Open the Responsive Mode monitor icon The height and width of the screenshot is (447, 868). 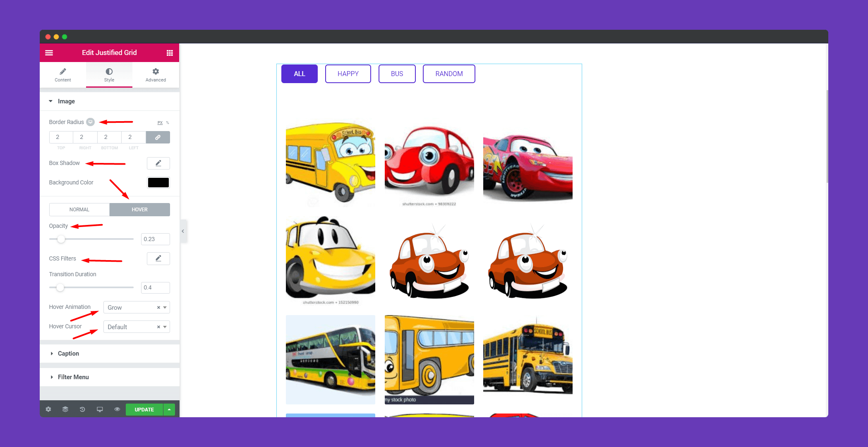click(x=100, y=409)
